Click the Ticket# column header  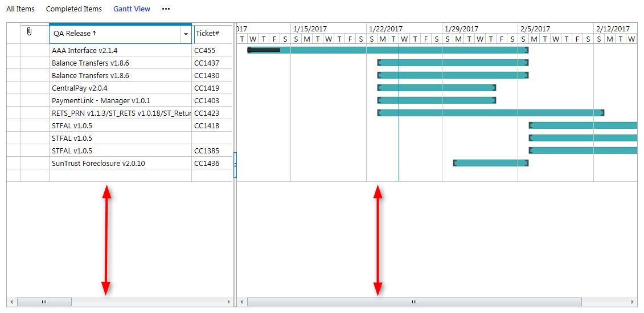tap(208, 34)
